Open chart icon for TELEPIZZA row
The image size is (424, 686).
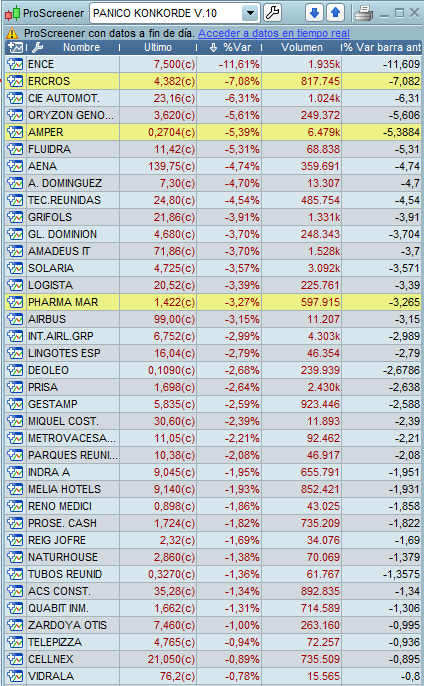coord(15,642)
